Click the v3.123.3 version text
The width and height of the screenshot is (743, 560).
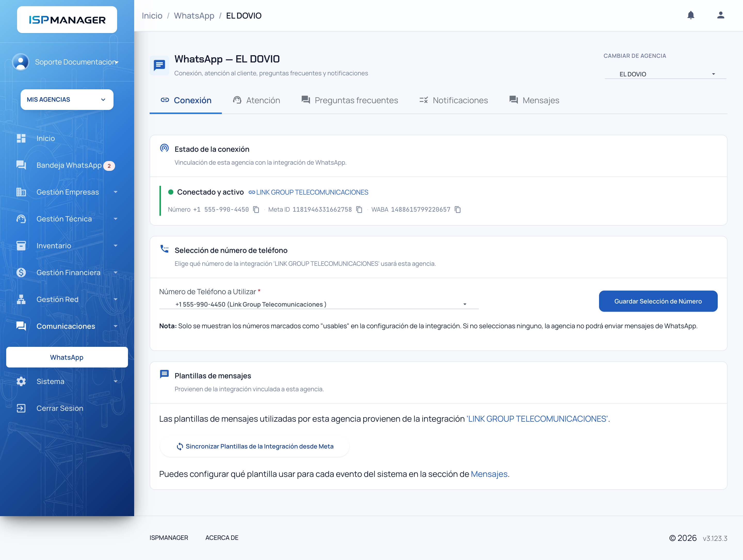tap(715, 539)
